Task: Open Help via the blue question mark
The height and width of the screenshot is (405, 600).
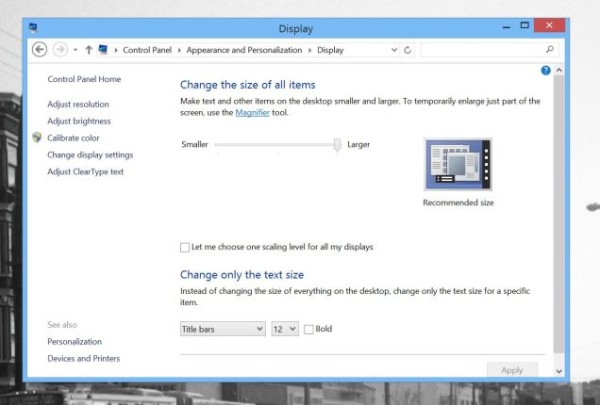Action: coord(545,71)
